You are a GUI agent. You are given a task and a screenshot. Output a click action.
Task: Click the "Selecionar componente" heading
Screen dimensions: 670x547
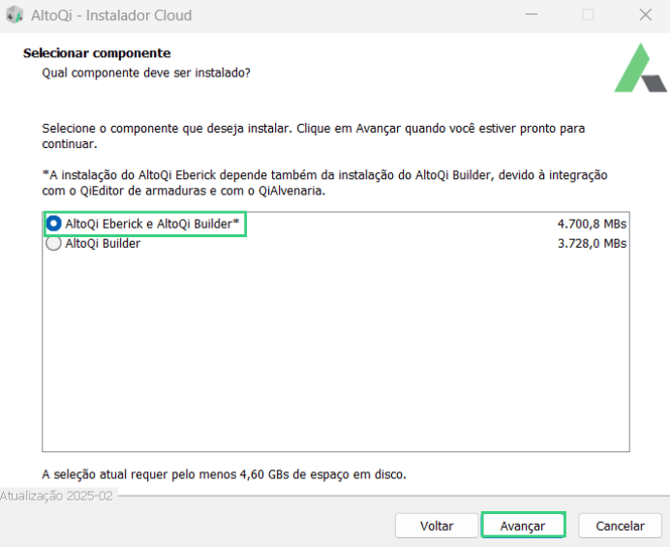[97, 53]
